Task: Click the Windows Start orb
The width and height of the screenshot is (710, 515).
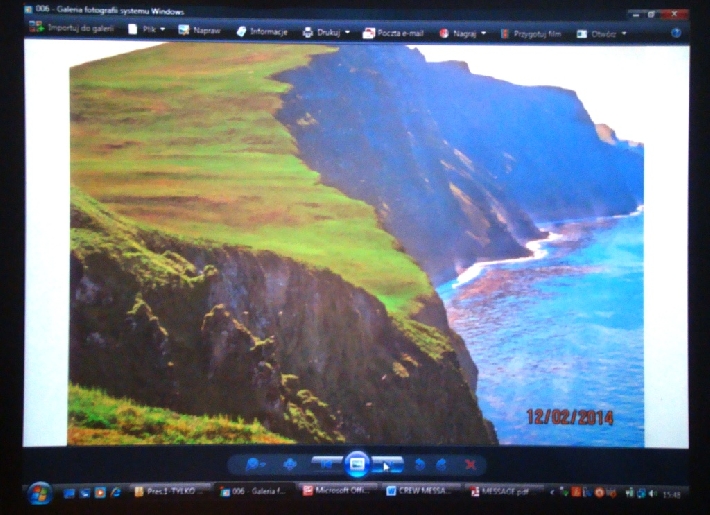Action: point(40,492)
